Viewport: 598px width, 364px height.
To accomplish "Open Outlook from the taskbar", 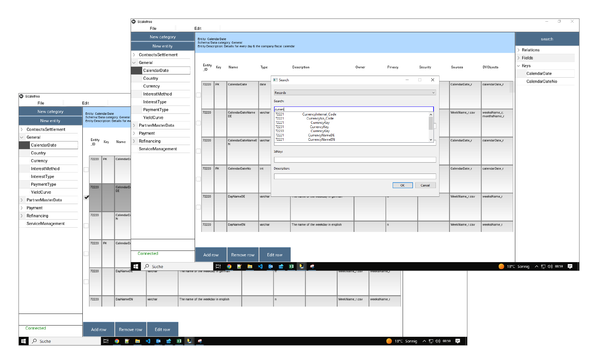I will click(x=271, y=266).
